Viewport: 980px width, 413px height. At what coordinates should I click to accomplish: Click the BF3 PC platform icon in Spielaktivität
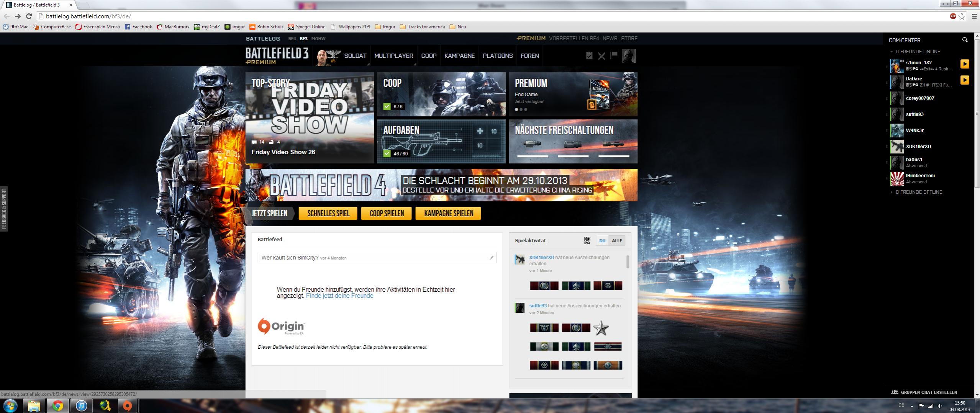pos(587,240)
